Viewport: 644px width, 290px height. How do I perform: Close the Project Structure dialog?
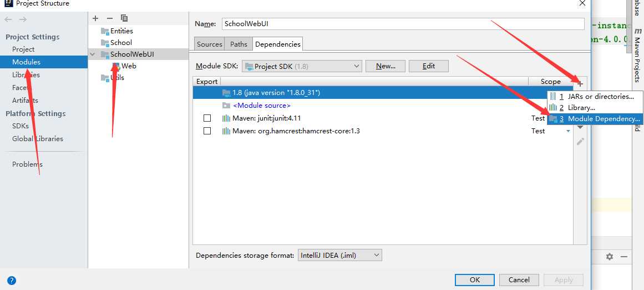[582, 3]
